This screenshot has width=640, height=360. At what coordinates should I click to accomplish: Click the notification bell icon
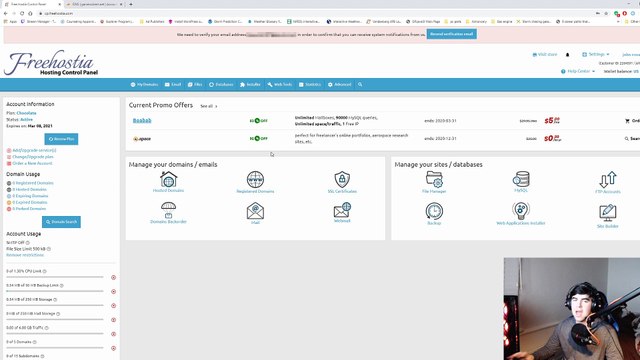tap(567, 55)
